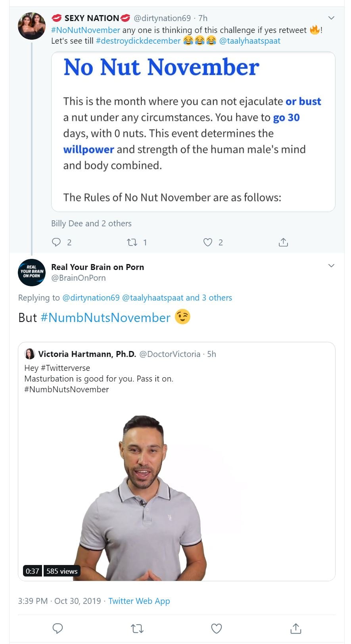Open SEXY NATION profile avatar
351x644 pixels.
(32, 26)
